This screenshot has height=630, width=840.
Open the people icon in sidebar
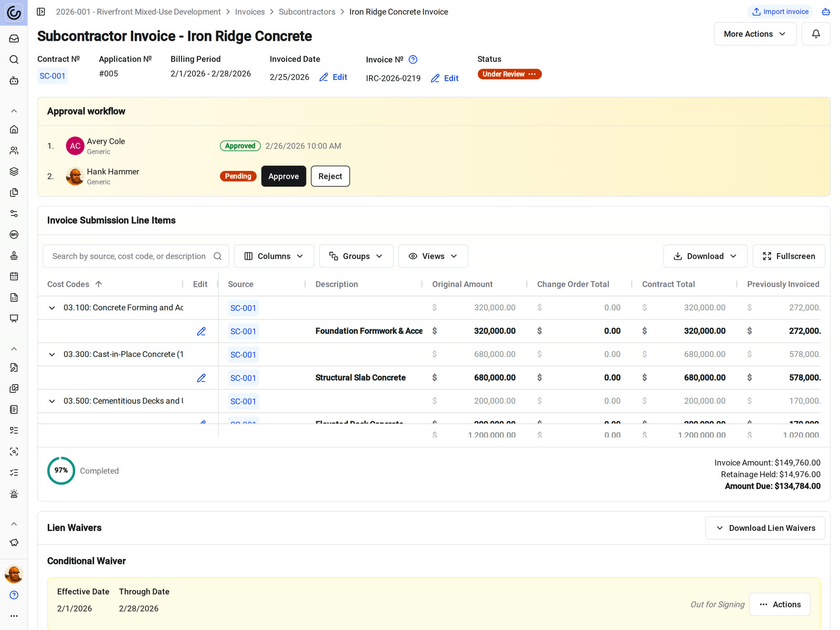14,150
